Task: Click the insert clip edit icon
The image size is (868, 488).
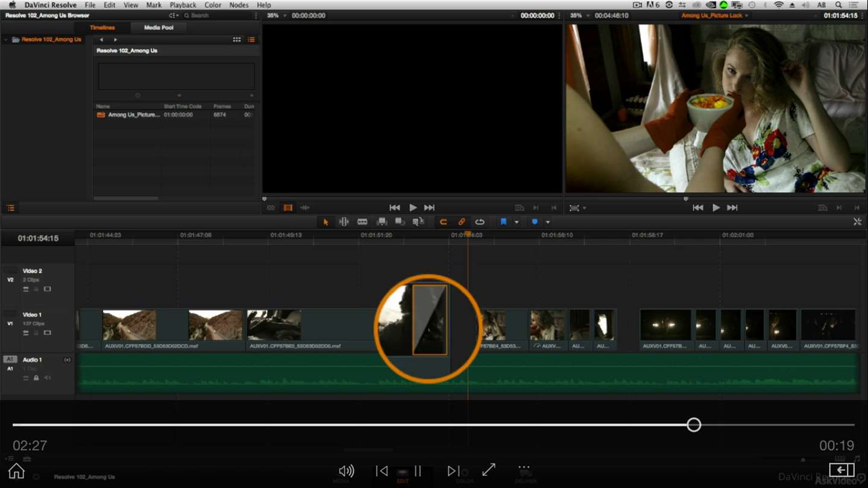Action: [x=382, y=222]
